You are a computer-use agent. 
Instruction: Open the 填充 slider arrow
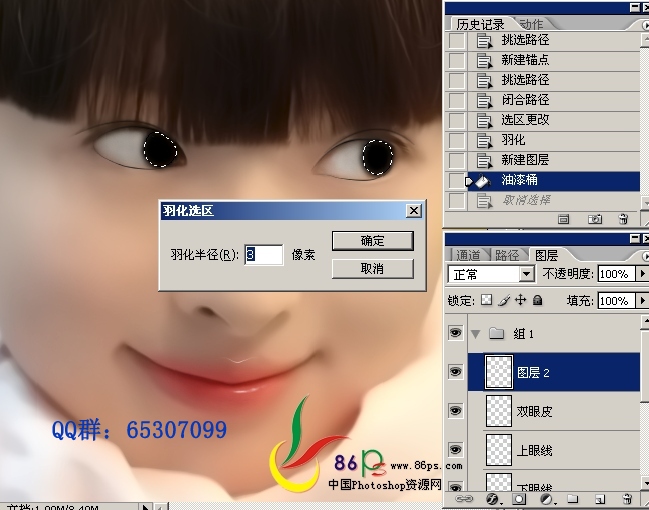pyautogui.click(x=642, y=301)
